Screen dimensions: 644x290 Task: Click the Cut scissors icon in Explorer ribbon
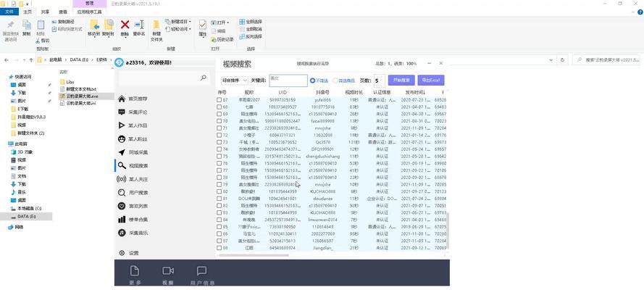click(x=38, y=41)
